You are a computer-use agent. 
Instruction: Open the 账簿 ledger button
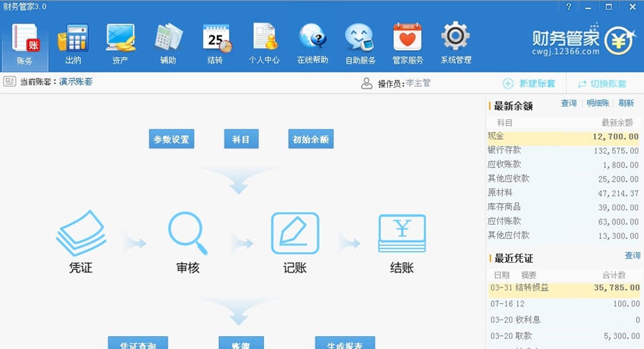click(241, 343)
